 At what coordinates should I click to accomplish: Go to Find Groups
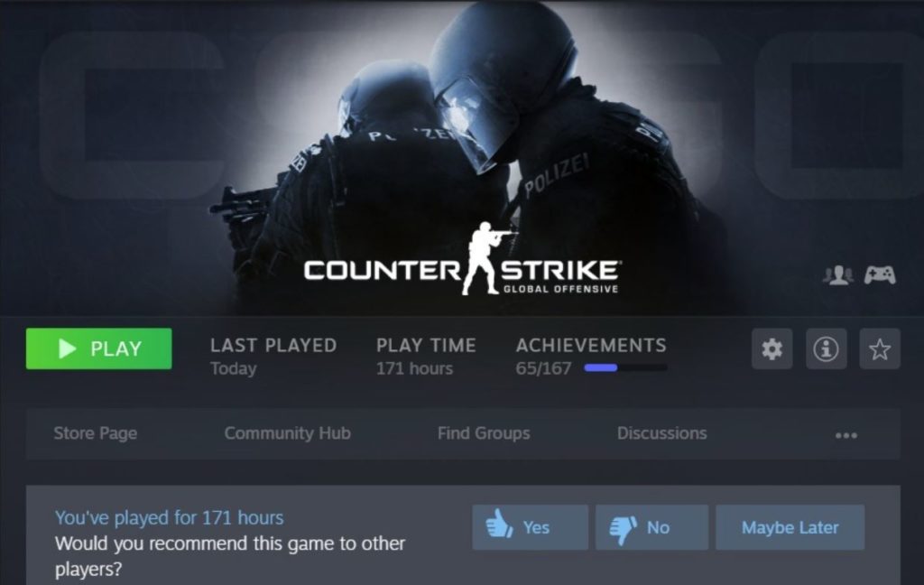pyautogui.click(x=484, y=433)
